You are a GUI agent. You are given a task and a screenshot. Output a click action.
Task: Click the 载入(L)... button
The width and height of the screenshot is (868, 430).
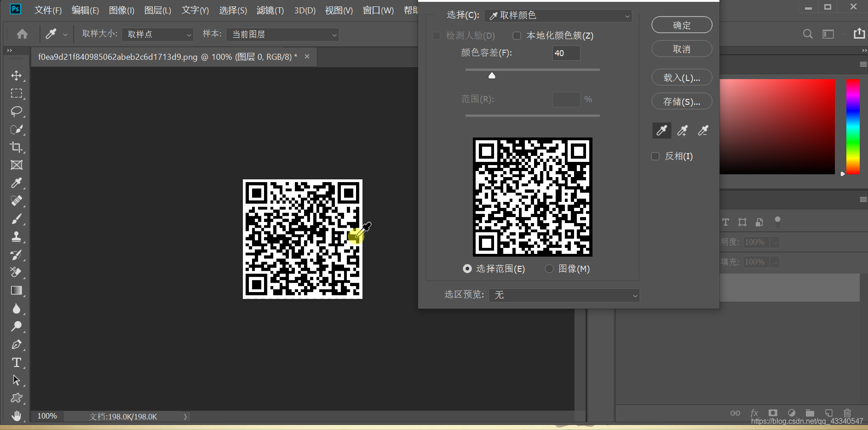pyautogui.click(x=682, y=78)
